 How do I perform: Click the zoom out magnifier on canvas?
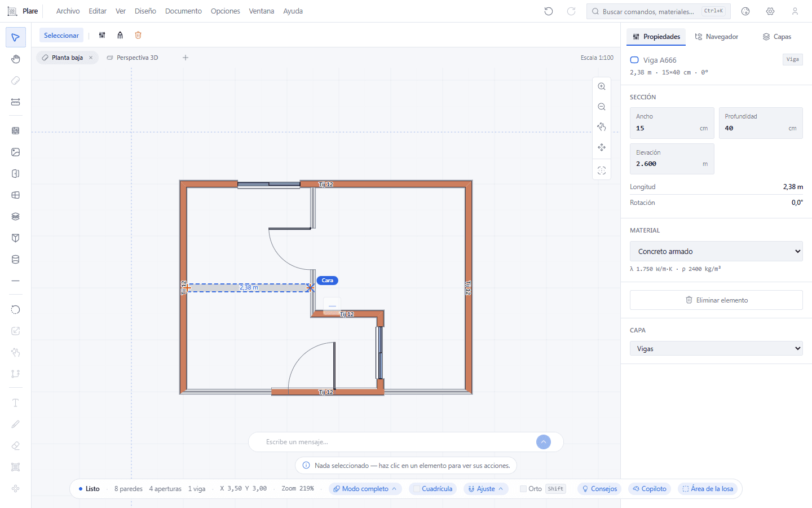[x=602, y=107]
